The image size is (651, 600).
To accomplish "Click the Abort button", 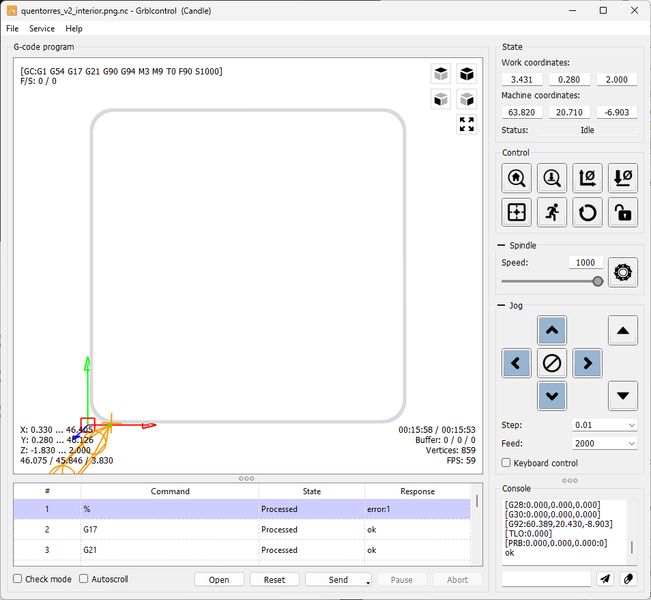I will [x=457, y=580].
